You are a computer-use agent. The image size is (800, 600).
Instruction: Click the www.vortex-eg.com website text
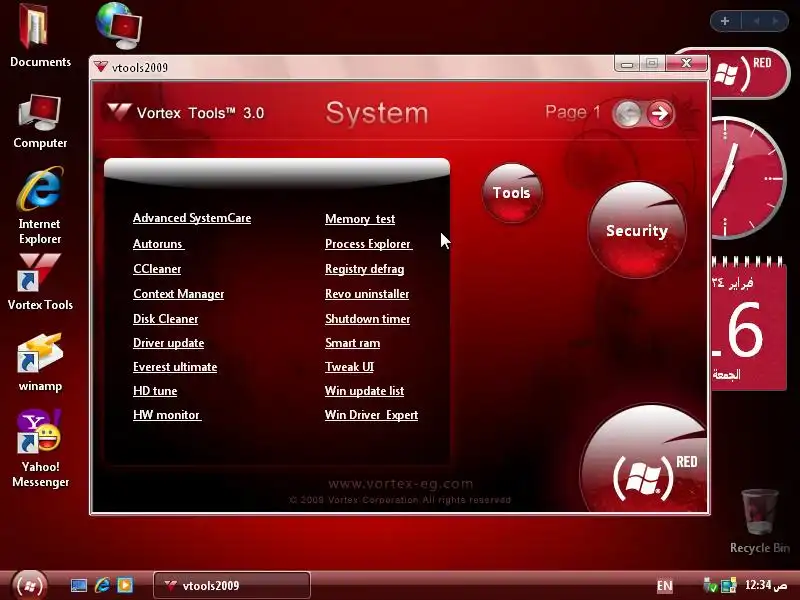point(401,483)
